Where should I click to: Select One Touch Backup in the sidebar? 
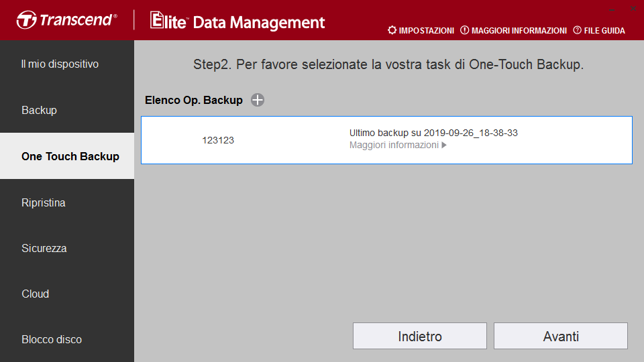(67, 156)
